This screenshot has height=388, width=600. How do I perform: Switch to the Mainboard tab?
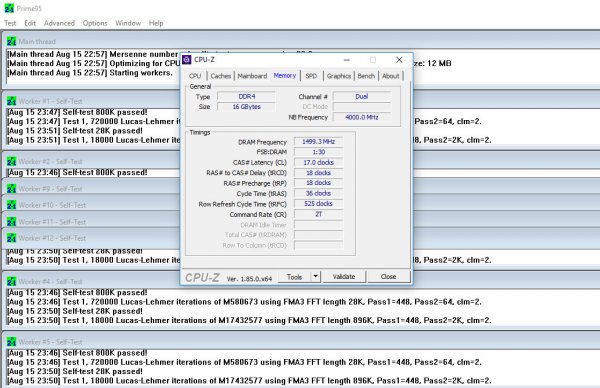[x=252, y=76]
